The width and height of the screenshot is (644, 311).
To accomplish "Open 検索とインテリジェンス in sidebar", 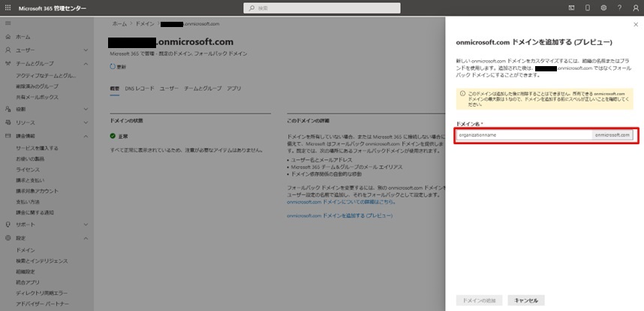I will tap(42, 261).
